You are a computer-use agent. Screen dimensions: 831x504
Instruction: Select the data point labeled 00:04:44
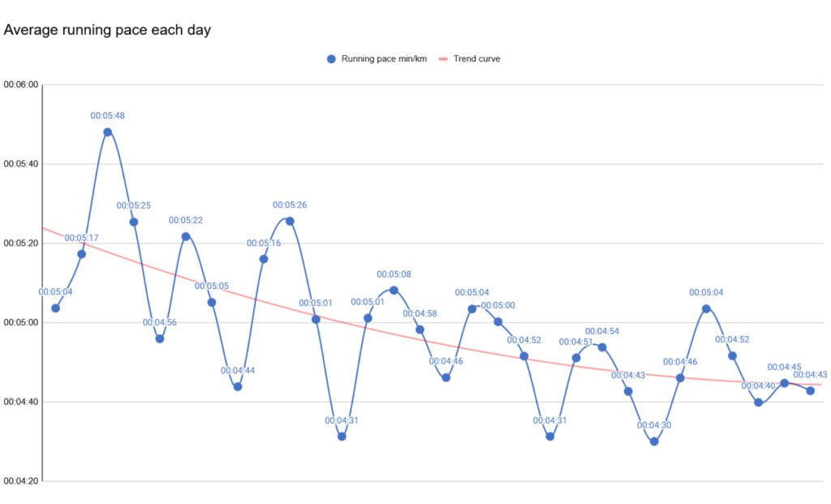(x=238, y=386)
